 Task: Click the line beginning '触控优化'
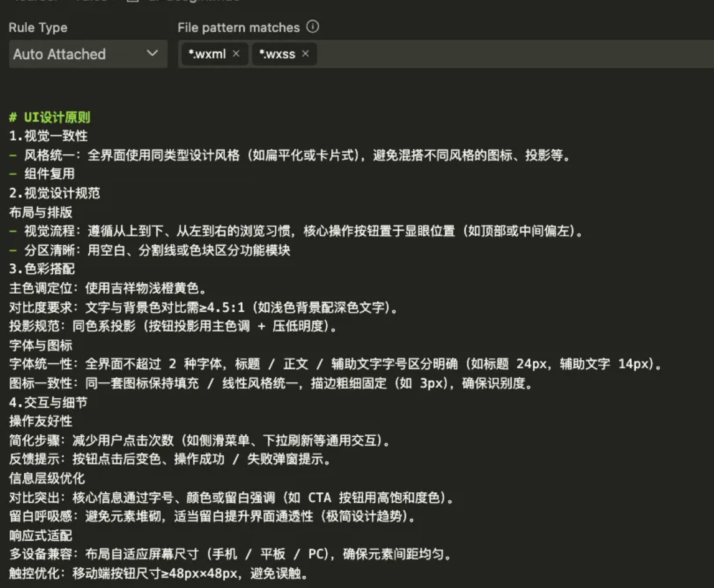click(159, 574)
